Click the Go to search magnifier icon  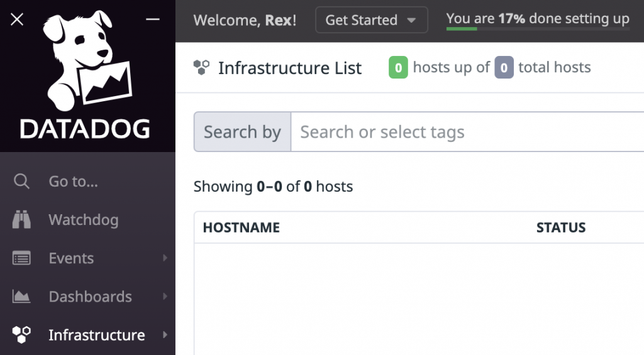[x=21, y=181]
